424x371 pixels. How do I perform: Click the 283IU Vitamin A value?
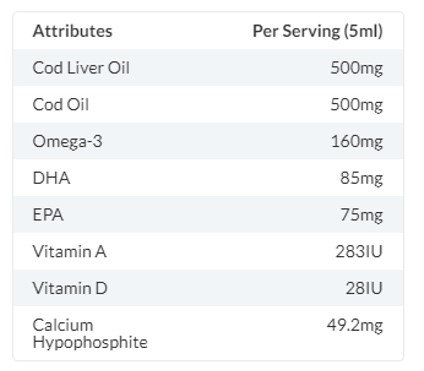click(x=359, y=251)
